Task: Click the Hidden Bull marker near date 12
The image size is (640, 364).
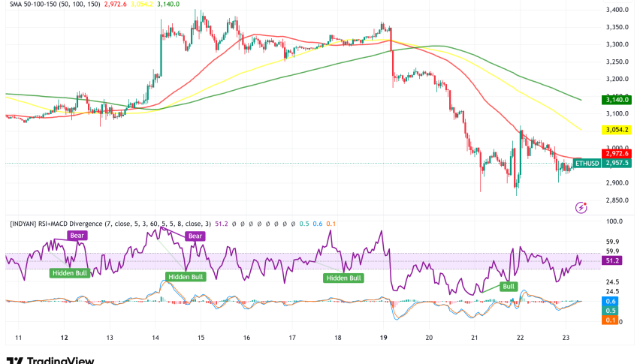Action: [69, 273]
